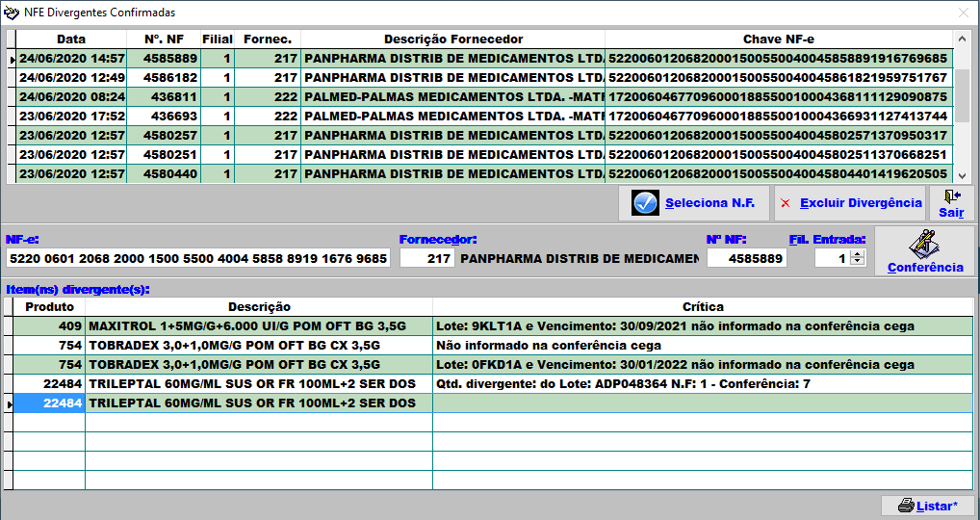Click the Fil. Entrada number field
The width and height of the screenshot is (980, 520).
pos(833,258)
